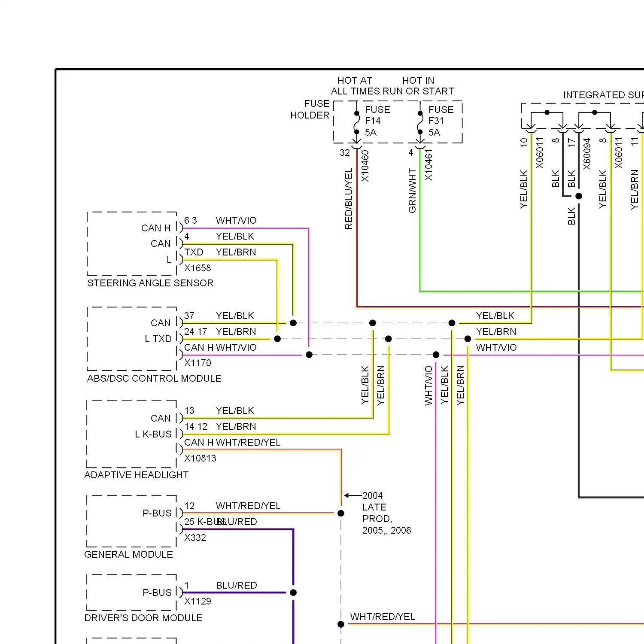
Task: Click the FUSE F14 5A text
Action: point(377,121)
